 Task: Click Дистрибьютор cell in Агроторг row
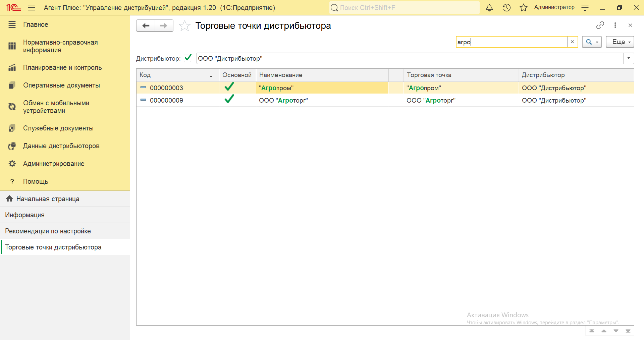(x=576, y=100)
